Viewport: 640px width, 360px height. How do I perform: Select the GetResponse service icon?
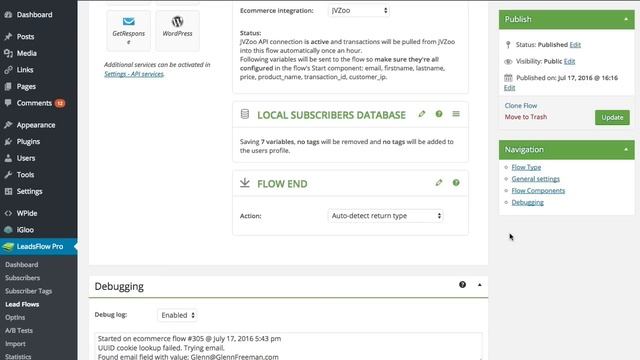[x=129, y=31]
